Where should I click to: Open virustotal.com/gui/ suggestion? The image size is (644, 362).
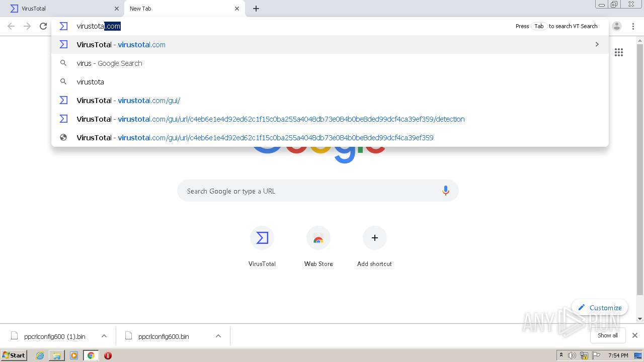pyautogui.click(x=330, y=101)
